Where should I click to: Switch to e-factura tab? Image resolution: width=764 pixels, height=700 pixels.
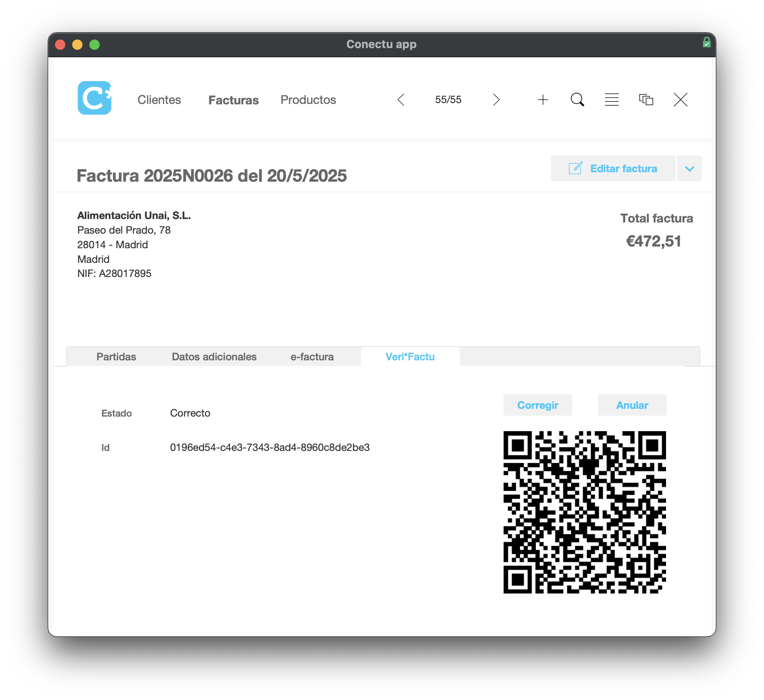coord(312,356)
